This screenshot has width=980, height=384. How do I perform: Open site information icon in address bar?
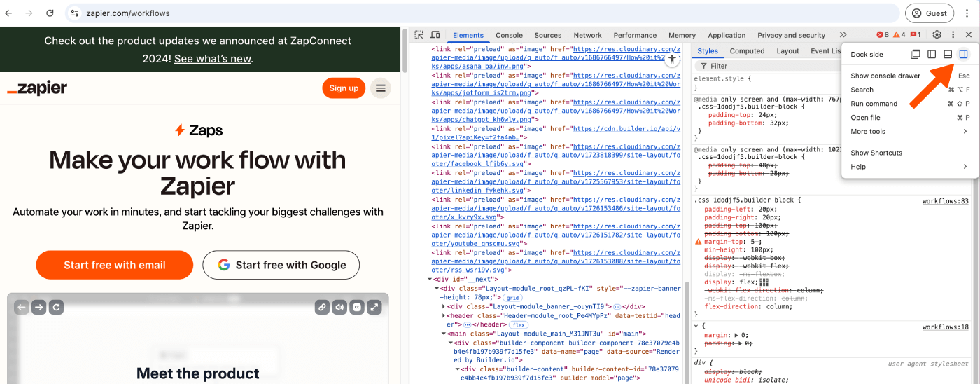[x=75, y=13]
